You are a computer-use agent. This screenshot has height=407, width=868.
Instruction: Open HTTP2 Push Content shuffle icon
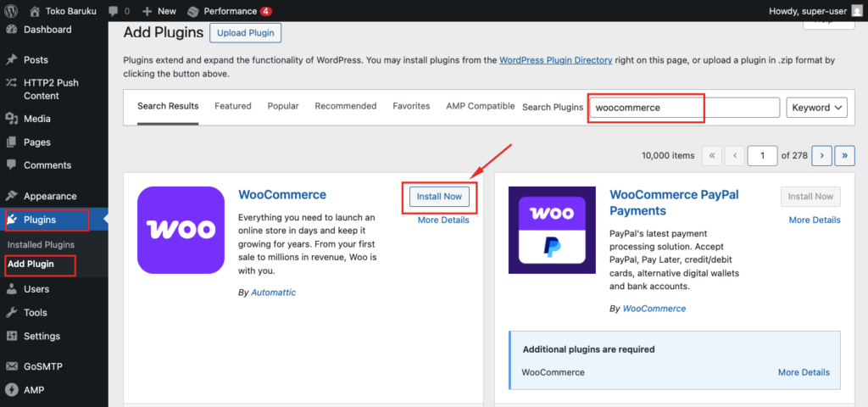11,83
